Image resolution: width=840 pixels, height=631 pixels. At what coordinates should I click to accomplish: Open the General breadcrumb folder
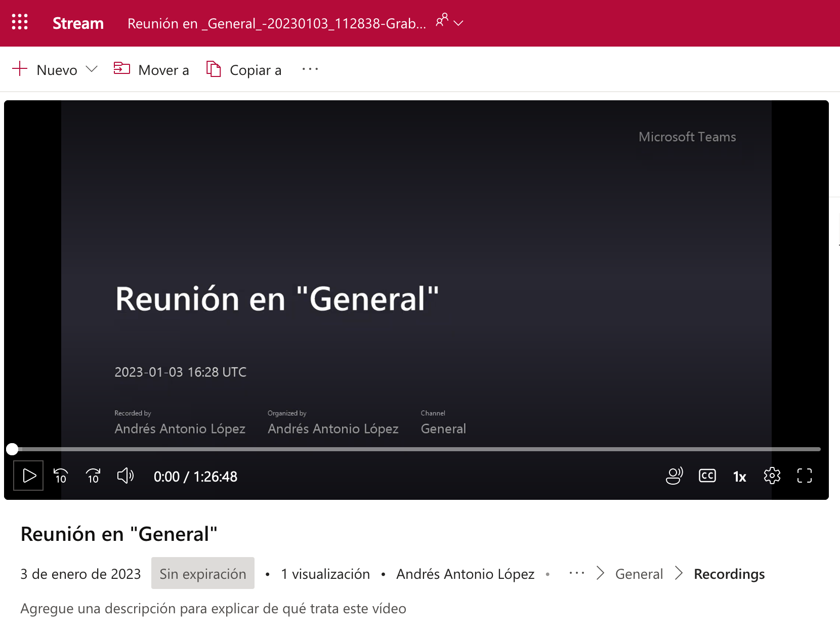(x=639, y=574)
